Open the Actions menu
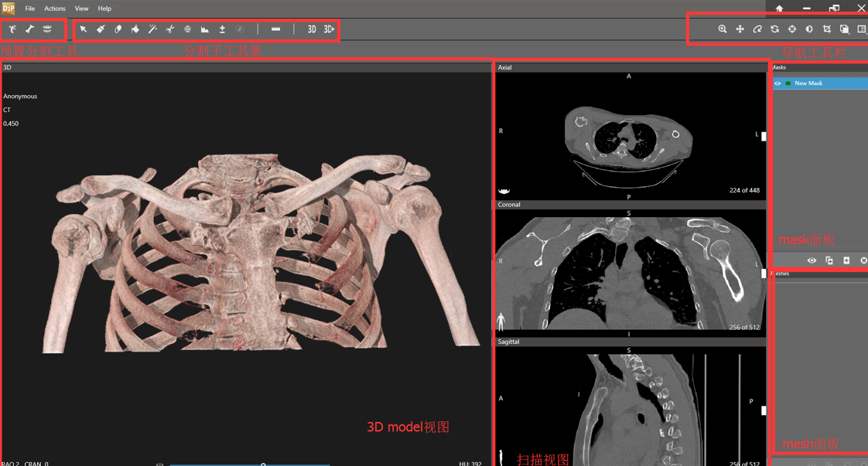The height and width of the screenshot is (466, 868). point(55,9)
